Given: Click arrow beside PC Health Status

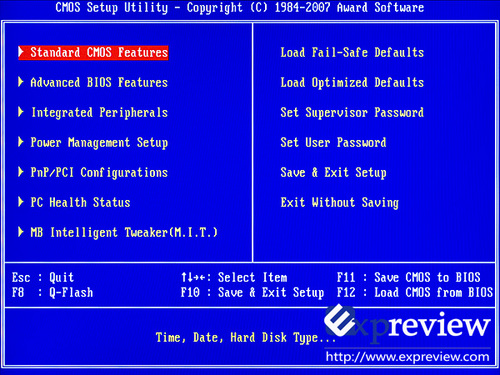Looking at the screenshot, I should (x=21, y=202).
